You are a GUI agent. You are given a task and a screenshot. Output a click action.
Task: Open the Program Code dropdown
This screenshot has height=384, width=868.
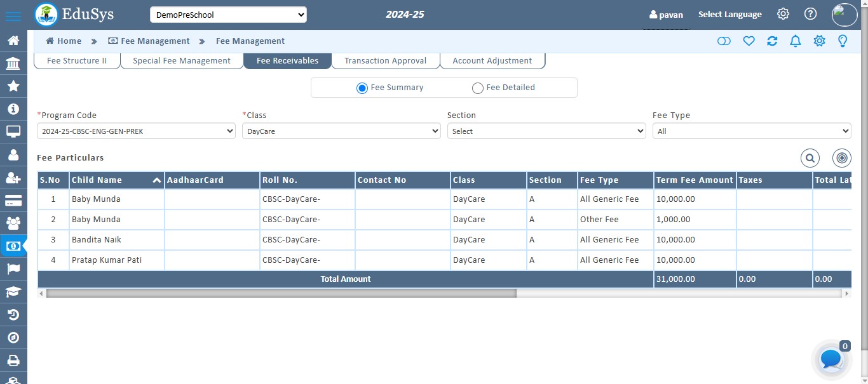[136, 131]
